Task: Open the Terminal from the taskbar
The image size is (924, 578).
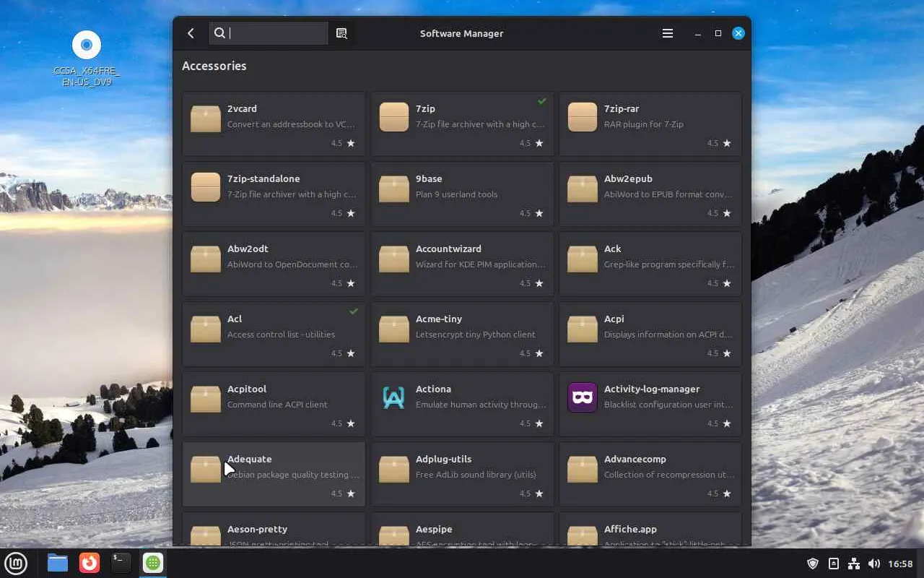Action: pos(121,563)
